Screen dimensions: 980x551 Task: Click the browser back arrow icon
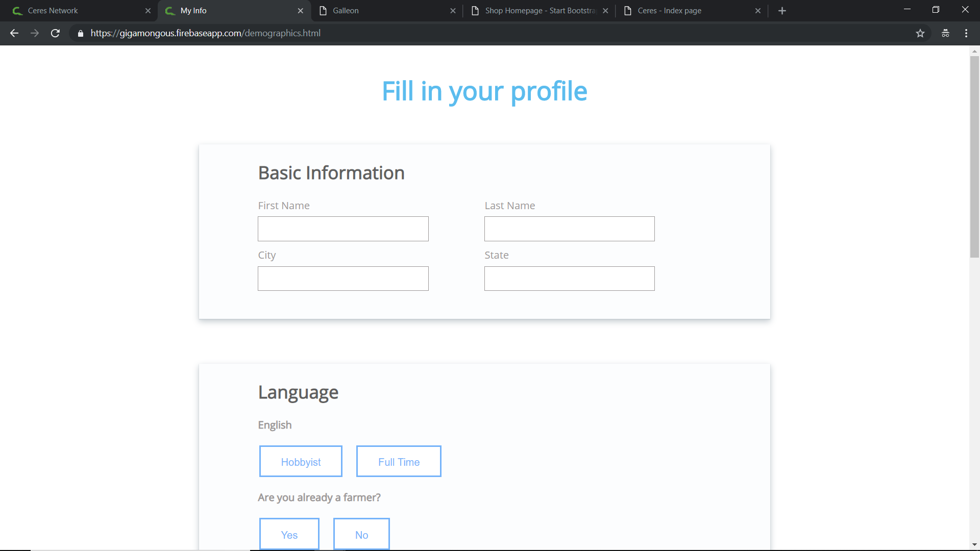(x=14, y=33)
